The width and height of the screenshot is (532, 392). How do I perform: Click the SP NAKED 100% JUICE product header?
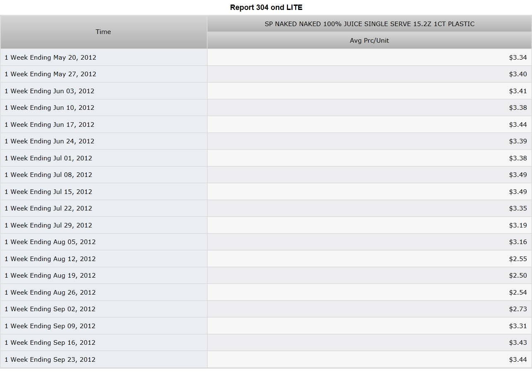click(x=370, y=24)
